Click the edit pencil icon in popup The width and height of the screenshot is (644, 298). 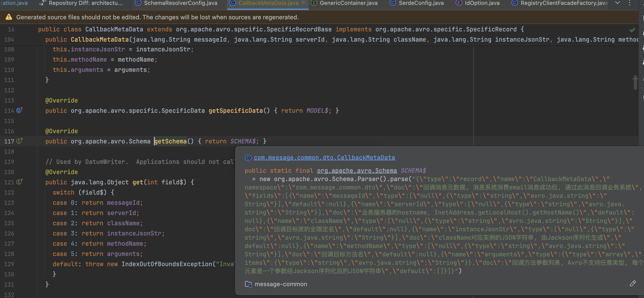click(x=633, y=283)
